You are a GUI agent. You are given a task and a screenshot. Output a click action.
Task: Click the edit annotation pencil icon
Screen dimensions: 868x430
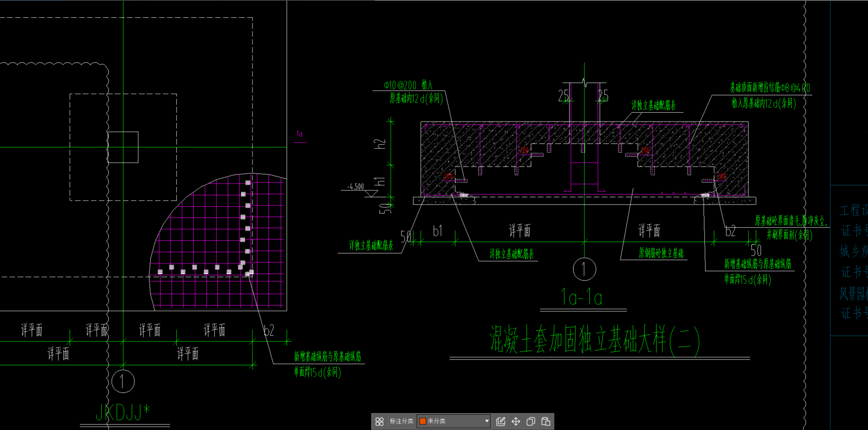click(500, 422)
